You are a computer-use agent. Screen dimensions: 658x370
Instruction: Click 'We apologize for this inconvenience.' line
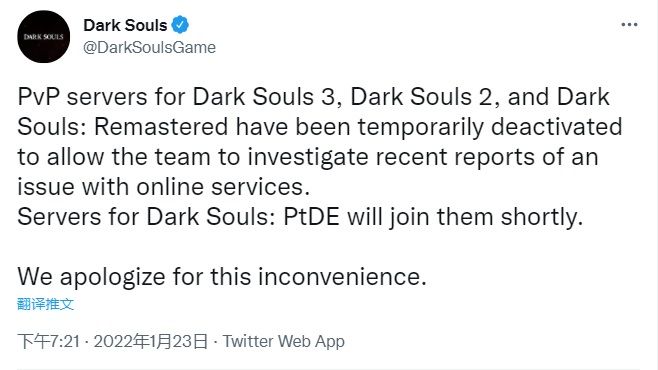click(222, 277)
